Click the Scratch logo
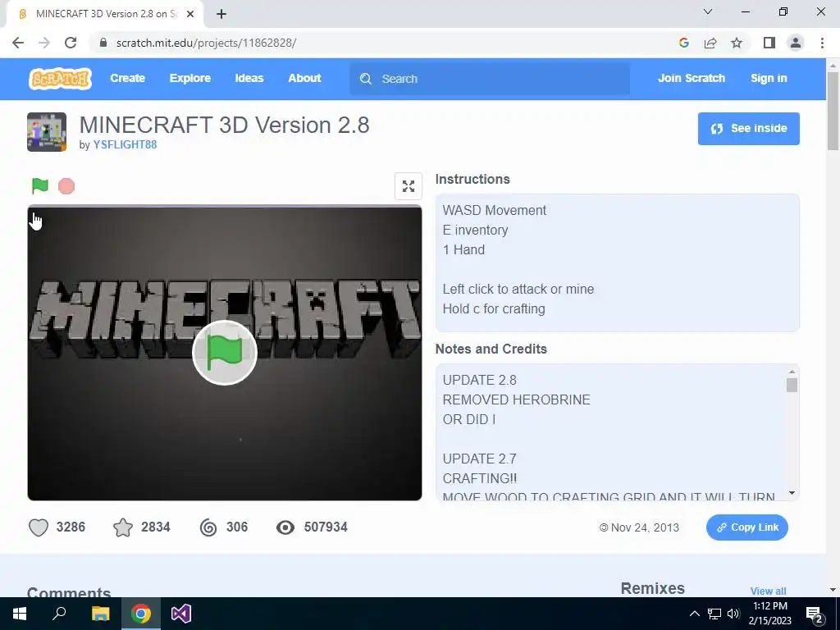 point(60,79)
